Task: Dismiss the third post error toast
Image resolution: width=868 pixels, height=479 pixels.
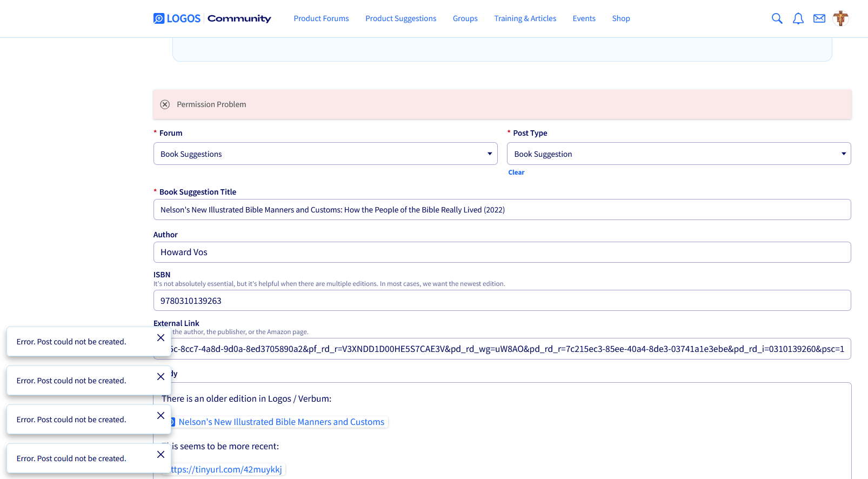Action: [161, 416]
